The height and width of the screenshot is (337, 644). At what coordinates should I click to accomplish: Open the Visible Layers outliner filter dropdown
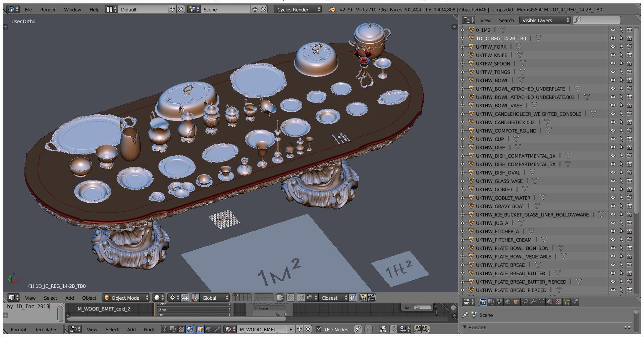[x=545, y=20]
